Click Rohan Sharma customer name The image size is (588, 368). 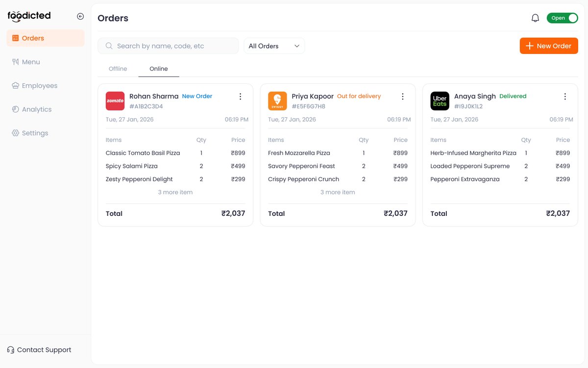tap(154, 96)
